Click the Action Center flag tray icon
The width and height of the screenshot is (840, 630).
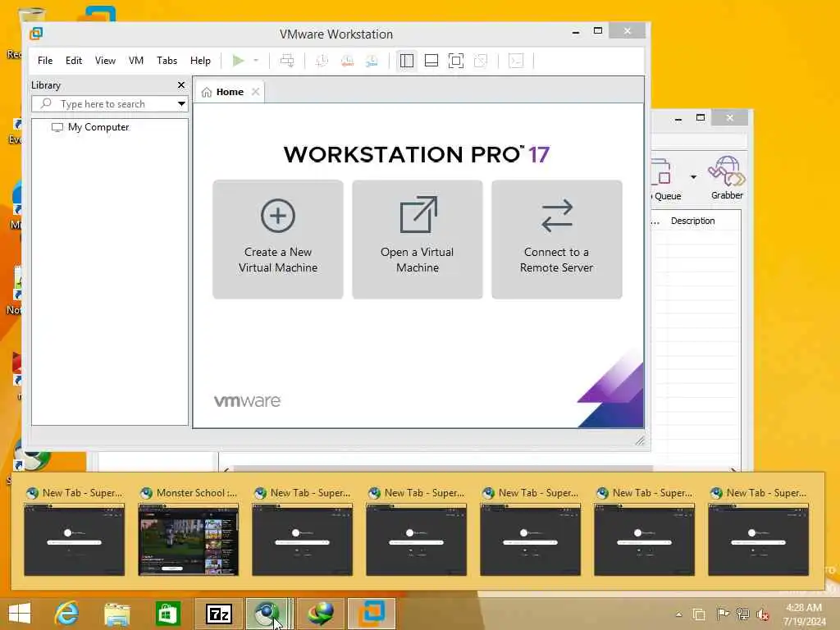pos(722,614)
